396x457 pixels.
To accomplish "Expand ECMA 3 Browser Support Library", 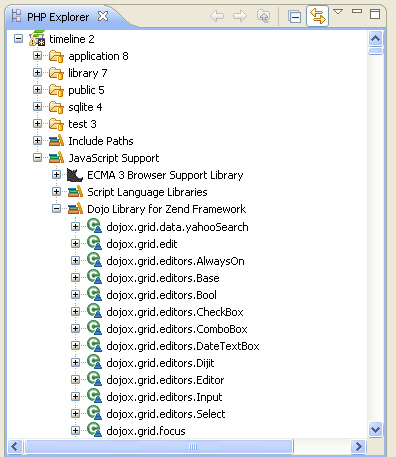I will [x=56, y=175].
